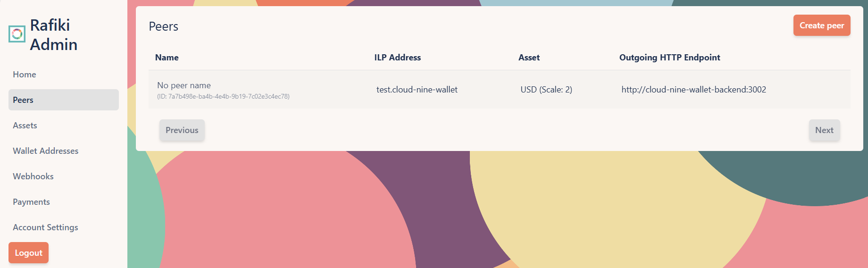
Task: Navigate to Wallet Addresses
Action: [46, 151]
